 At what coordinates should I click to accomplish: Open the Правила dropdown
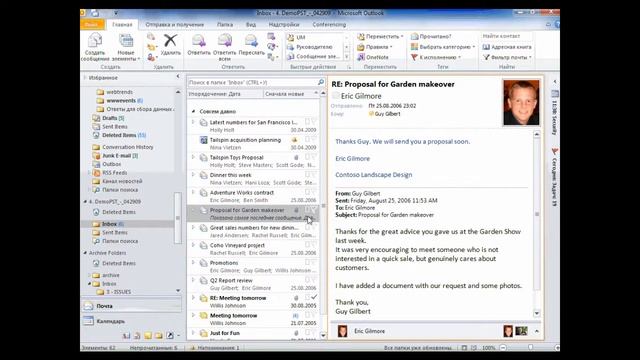[x=375, y=47]
